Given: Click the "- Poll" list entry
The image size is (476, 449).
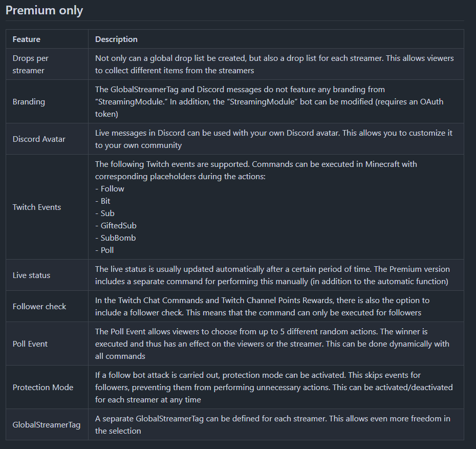Looking at the screenshot, I should 104,250.
